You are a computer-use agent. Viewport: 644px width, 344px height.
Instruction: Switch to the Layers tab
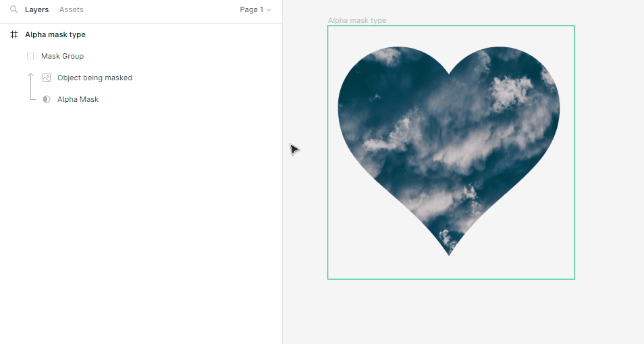pos(36,10)
